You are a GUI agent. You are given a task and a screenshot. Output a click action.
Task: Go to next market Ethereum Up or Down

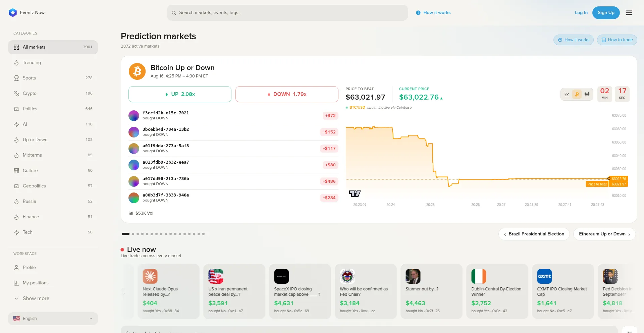(x=604, y=234)
